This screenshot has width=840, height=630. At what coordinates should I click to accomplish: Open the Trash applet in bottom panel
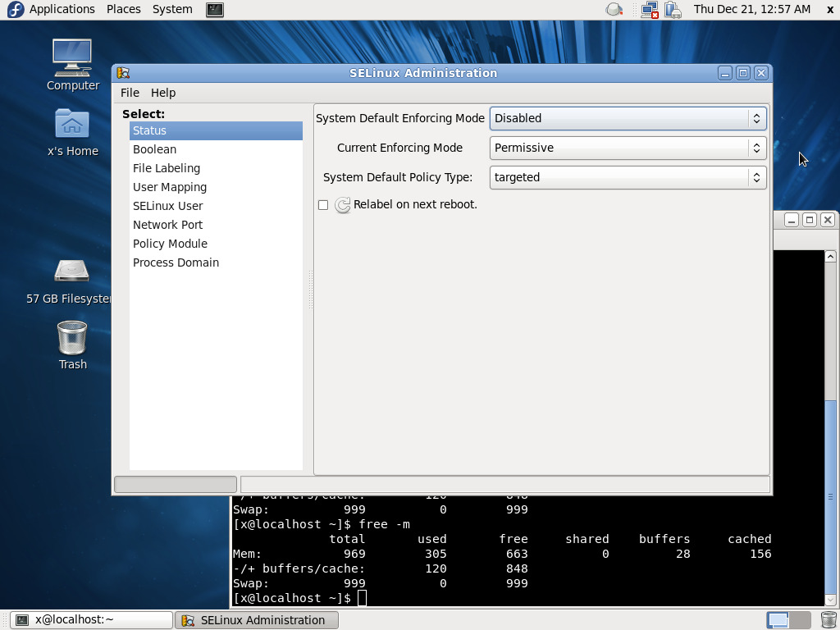829,620
